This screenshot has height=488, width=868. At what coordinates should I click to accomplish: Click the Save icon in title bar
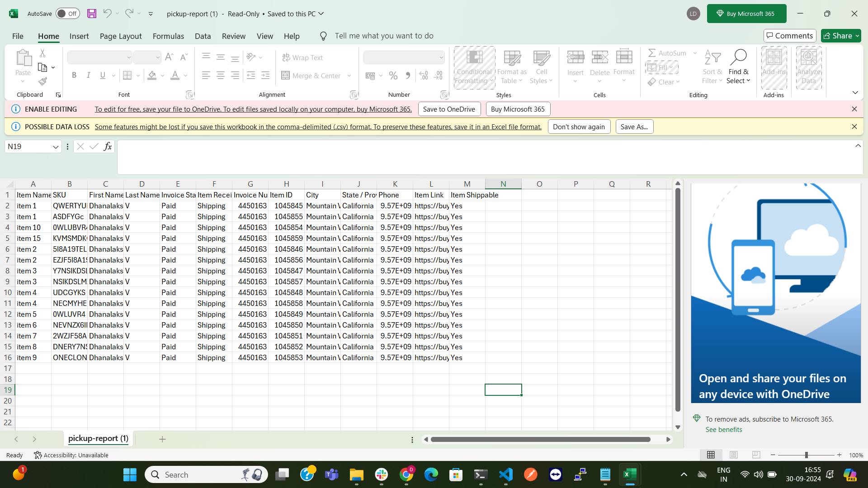(x=92, y=14)
